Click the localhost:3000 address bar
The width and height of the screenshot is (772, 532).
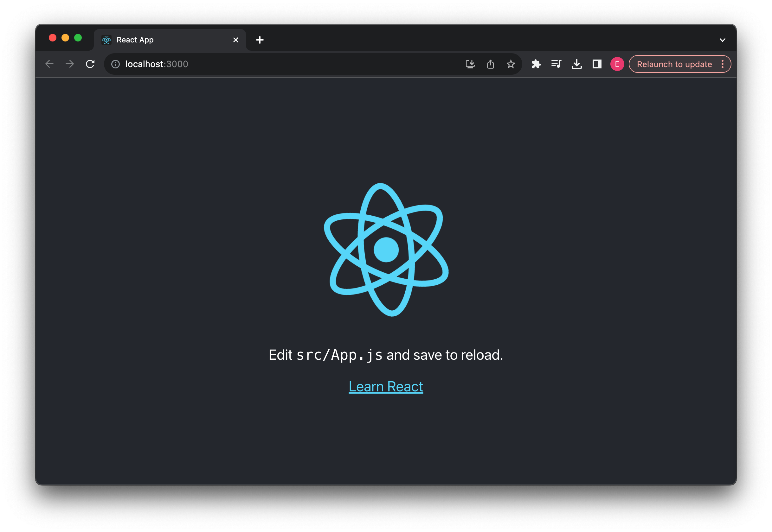[x=284, y=64]
